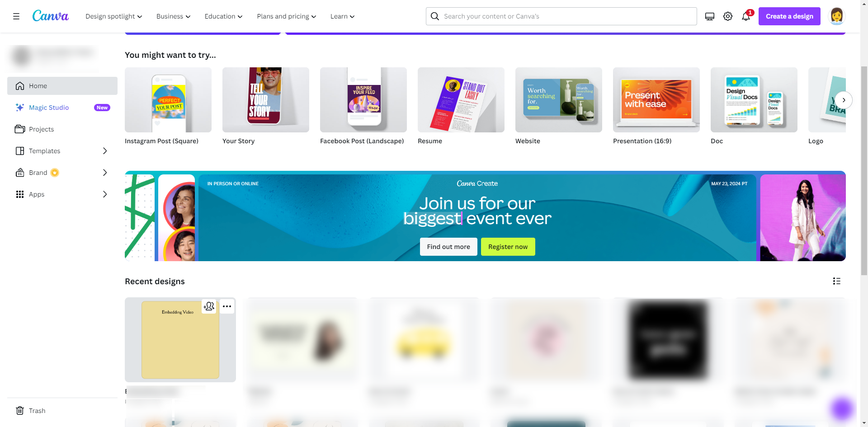Click the Create a design button

(x=789, y=16)
